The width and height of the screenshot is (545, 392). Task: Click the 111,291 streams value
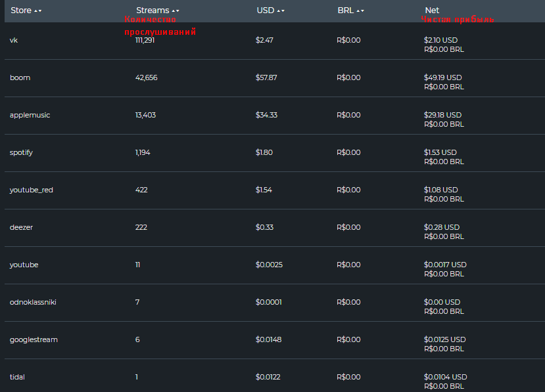pyautogui.click(x=145, y=40)
